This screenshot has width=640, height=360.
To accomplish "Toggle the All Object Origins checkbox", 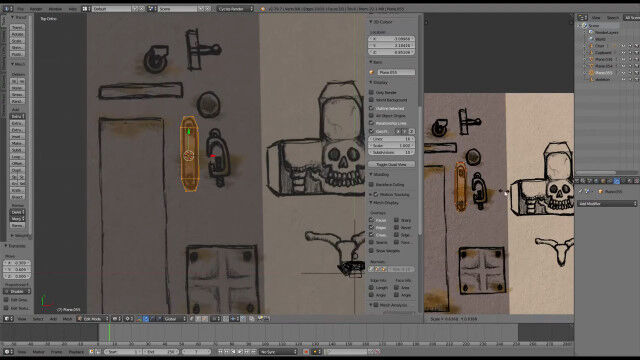I will pyautogui.click(x=371, y=116).
